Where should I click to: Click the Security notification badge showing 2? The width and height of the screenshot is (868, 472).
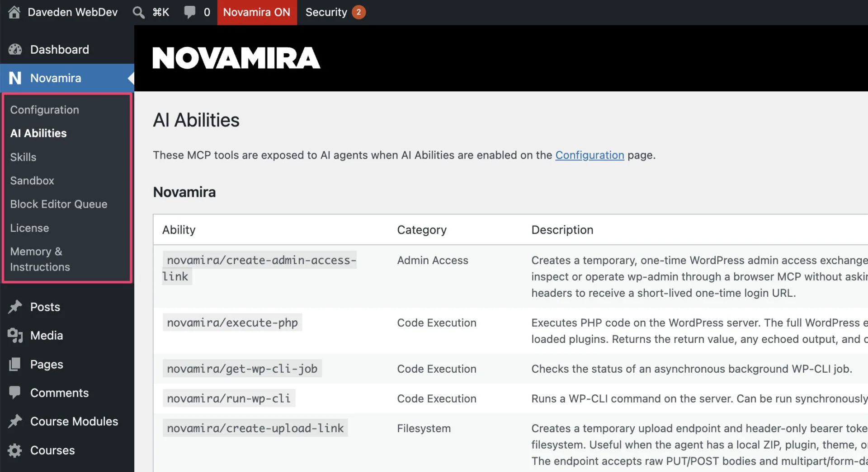coord(359,12)
